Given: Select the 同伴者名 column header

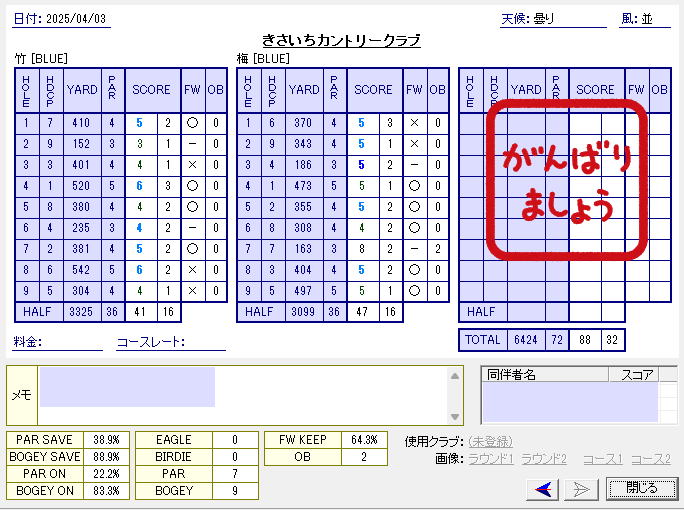Looking at the screenshot, I should point(545,375).
